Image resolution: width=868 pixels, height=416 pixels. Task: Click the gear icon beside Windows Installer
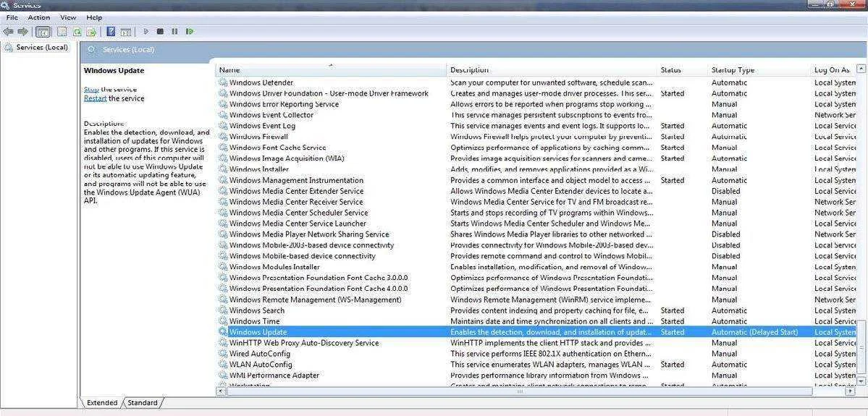(223, 169)
